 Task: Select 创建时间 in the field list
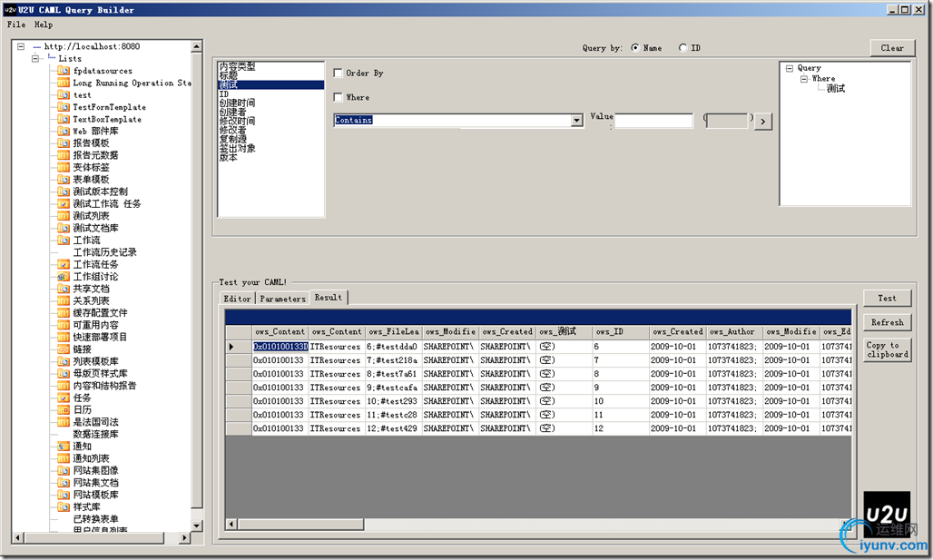(237, 103)
